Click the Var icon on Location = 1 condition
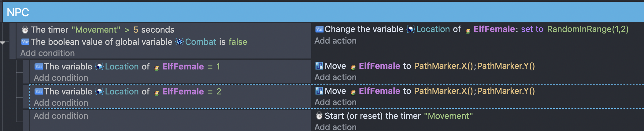This screenshot has height=131, width=644. click(x=39, y=66)
